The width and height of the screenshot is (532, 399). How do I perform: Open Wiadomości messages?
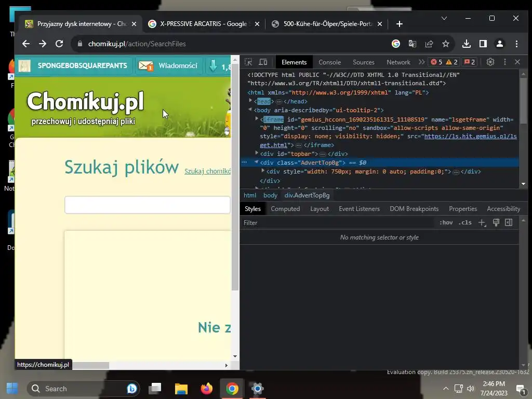point(168,65)
